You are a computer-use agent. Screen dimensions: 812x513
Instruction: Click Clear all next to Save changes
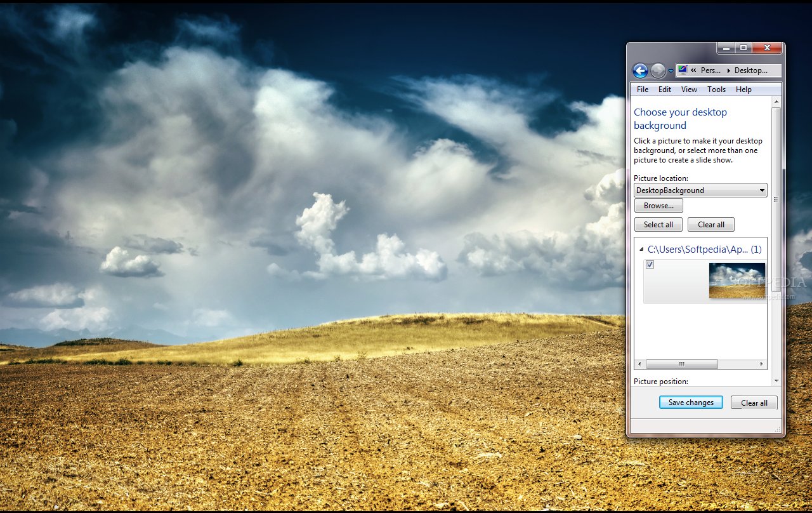[x=754, y=403]
